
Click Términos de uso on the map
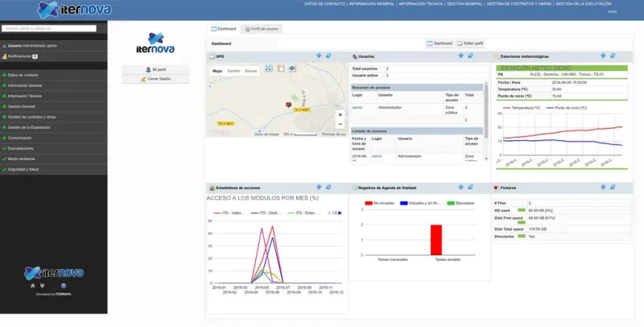pyautogui.click(x=333, y=135)
